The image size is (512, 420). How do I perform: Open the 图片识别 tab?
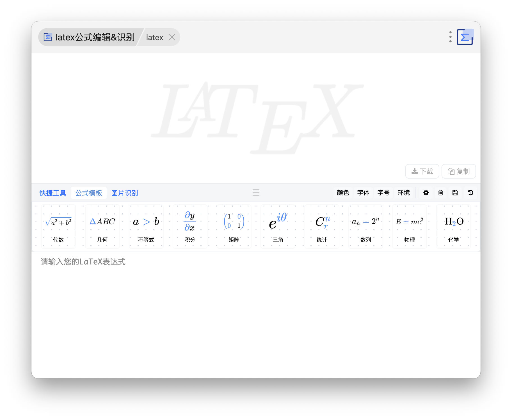(125, 193)
